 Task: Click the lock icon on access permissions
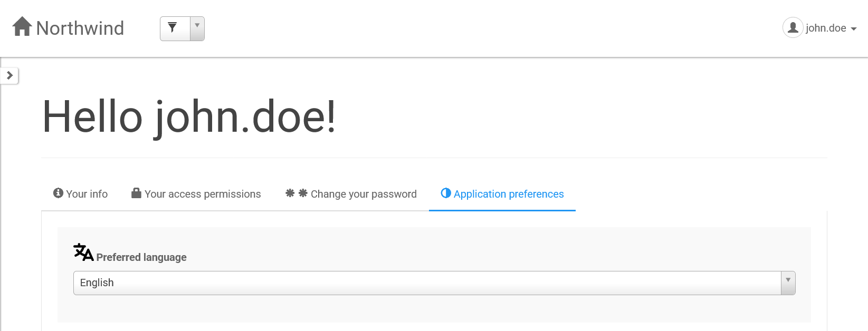(136, 193)
